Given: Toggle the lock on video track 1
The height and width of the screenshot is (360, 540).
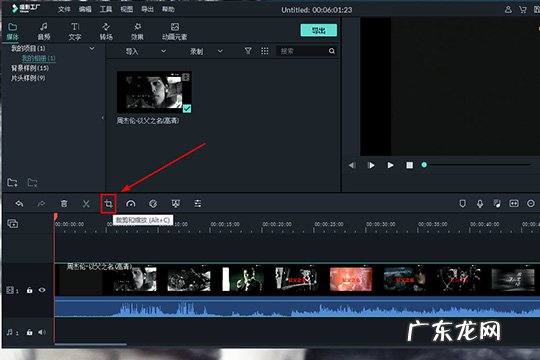Looking at the screenshot, I should tap(30, 290).
